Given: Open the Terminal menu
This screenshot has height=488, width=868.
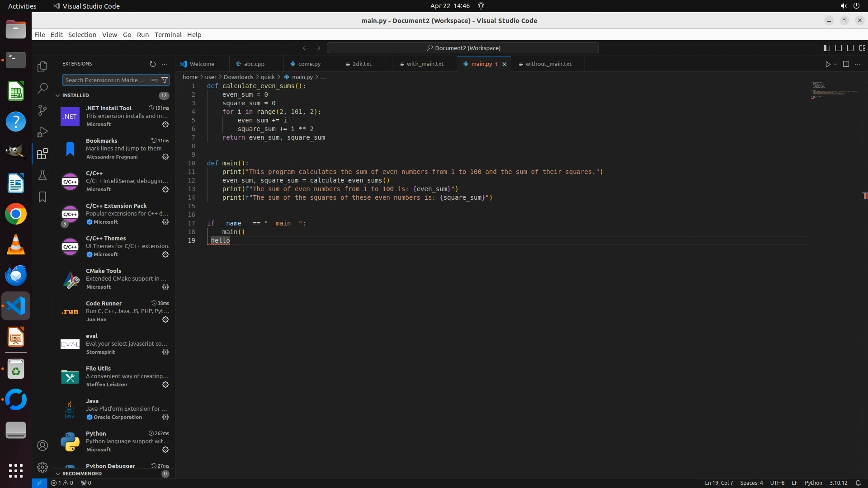Looking at the screenshot, I should tap(168, 35).
